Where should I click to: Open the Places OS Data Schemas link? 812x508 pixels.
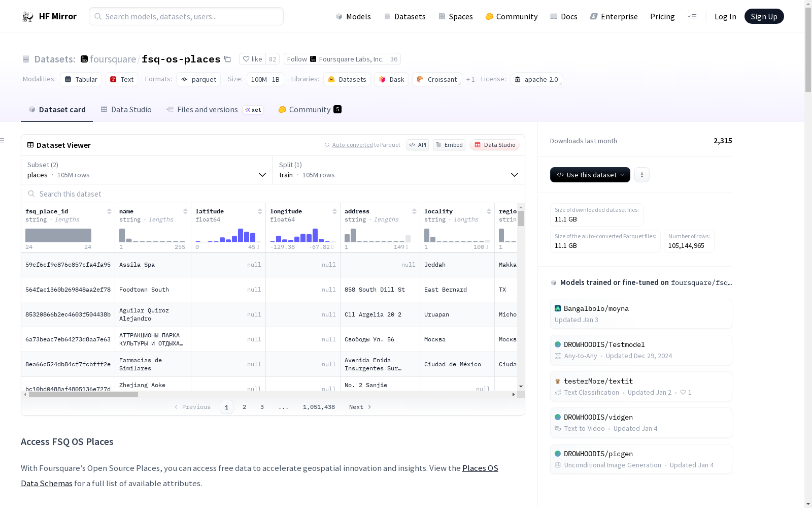(259, 475)
